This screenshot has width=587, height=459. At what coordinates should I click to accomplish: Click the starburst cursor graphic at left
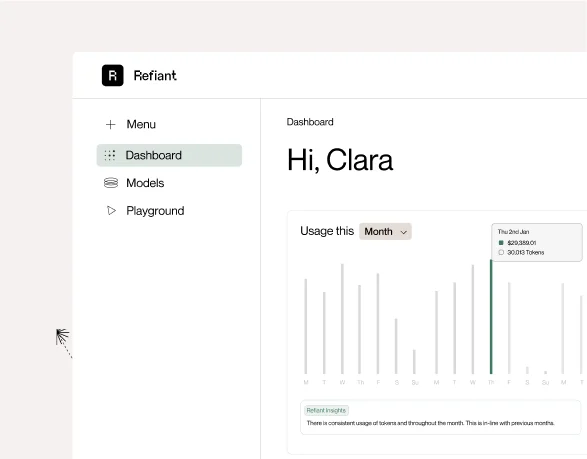click(x=63, y=337)
